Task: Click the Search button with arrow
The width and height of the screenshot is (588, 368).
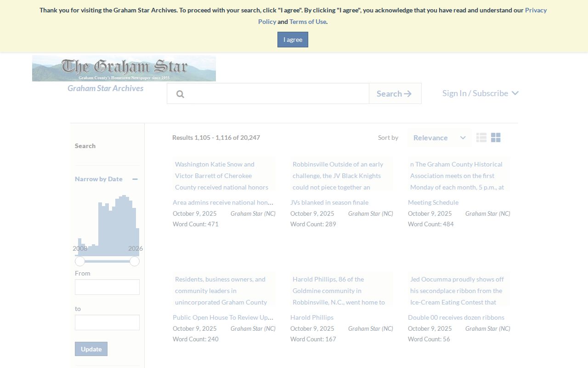Action: (x=395, y=93)
